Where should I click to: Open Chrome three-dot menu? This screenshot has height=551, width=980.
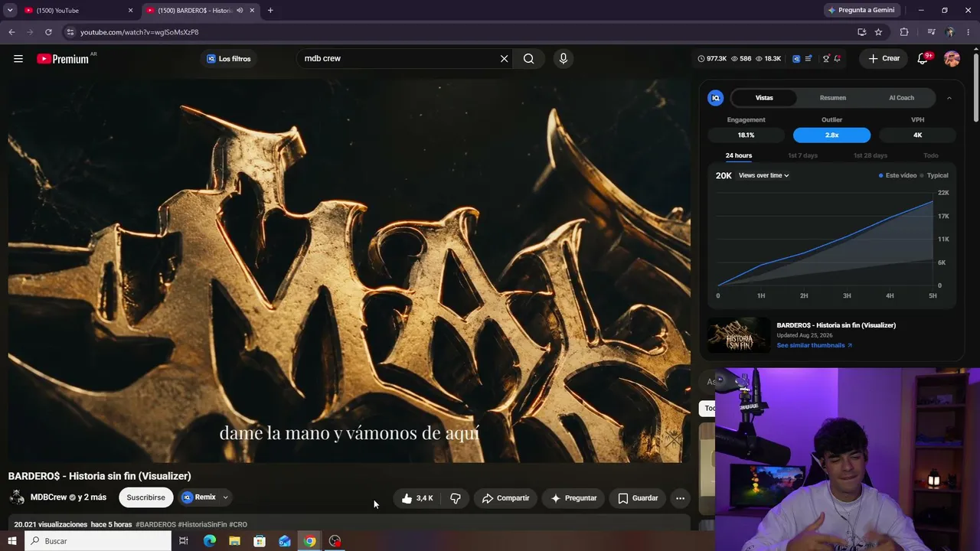pos(968,32)
